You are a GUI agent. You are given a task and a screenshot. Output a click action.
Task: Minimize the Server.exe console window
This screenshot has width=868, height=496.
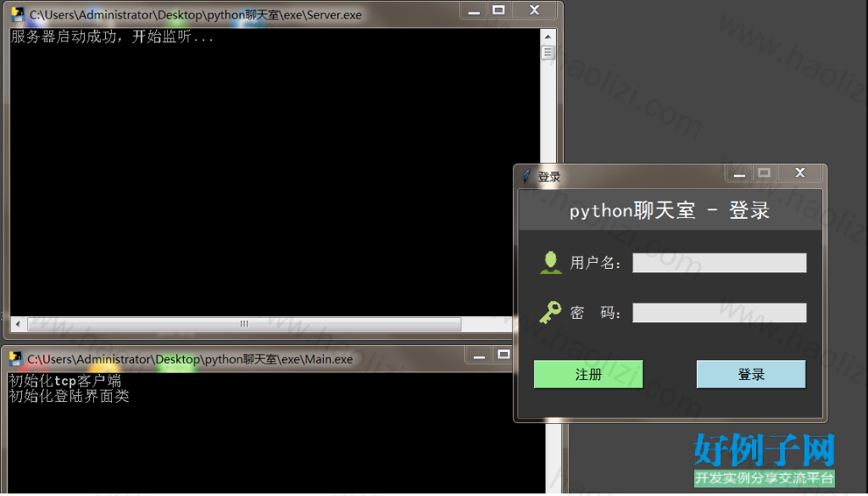(x=474, y=10)
